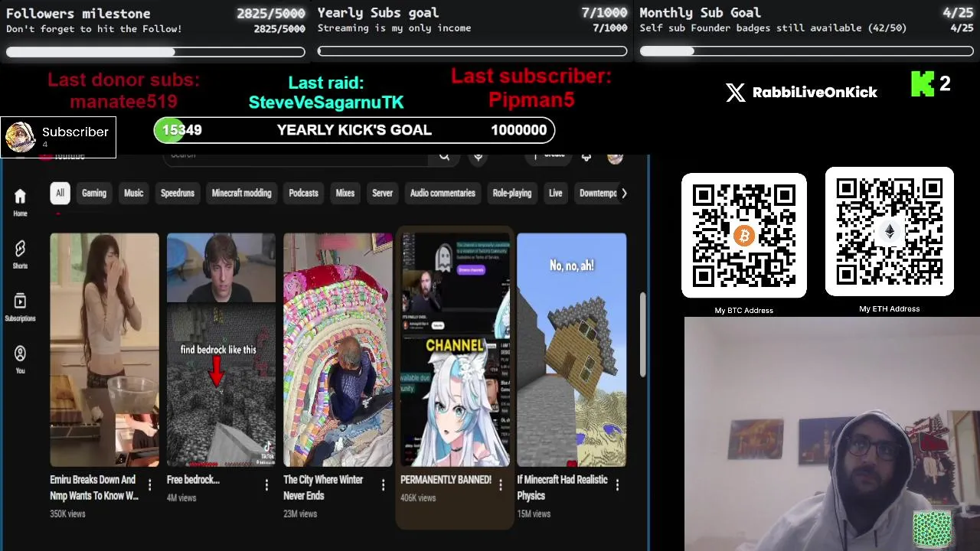Click the Emiru Breaks Down And Nmp title
980x551 pixels.
pyautogui.click(x=94, y=487)
